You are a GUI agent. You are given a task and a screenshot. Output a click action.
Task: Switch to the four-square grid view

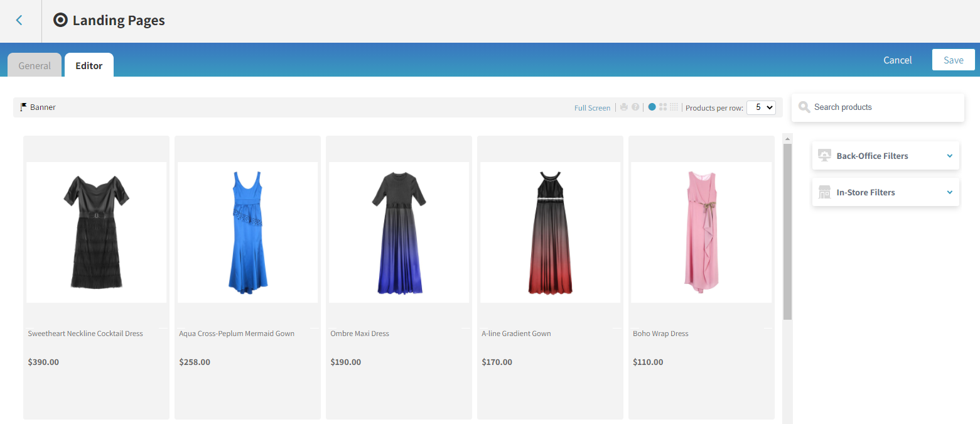click(663, 107)
